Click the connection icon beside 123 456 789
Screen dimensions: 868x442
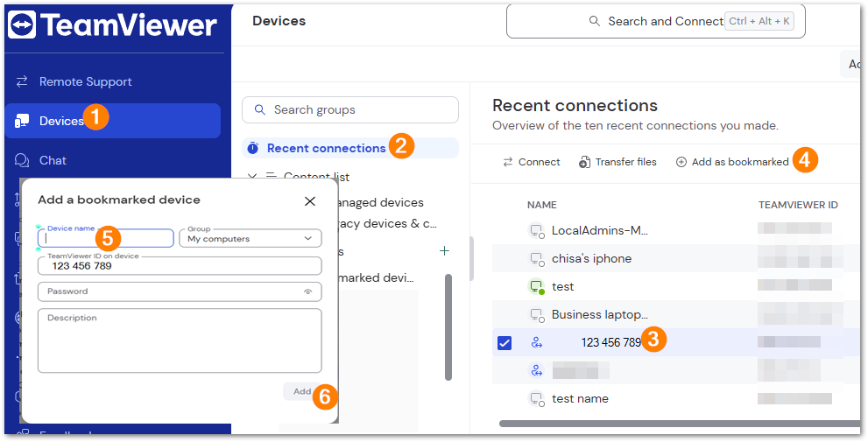pos(536,343)
